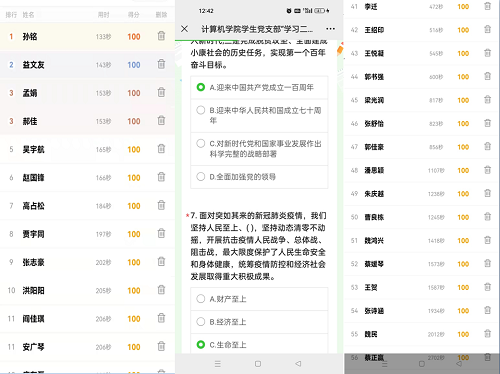
Task: Delete the rank 7 entry with 184秒
Action: point(161,205)
